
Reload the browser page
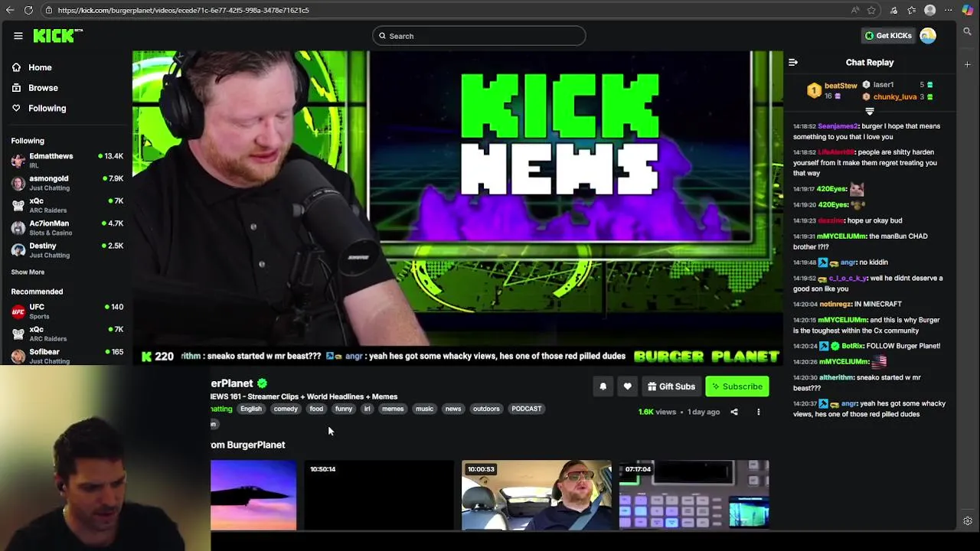(28, 10)
